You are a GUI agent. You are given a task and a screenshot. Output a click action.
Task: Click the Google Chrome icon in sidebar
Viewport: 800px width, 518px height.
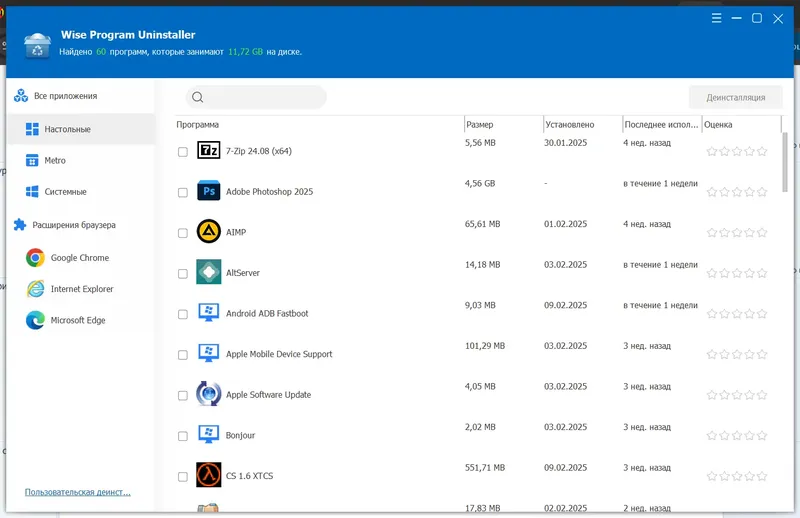(35, 258)
